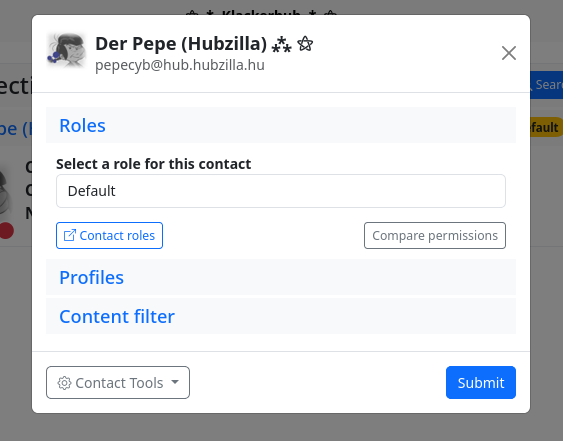Submit the contact role changes
The width and height of the screenshot is (563, 441).
pyautogui.click(x=481, y=382)
